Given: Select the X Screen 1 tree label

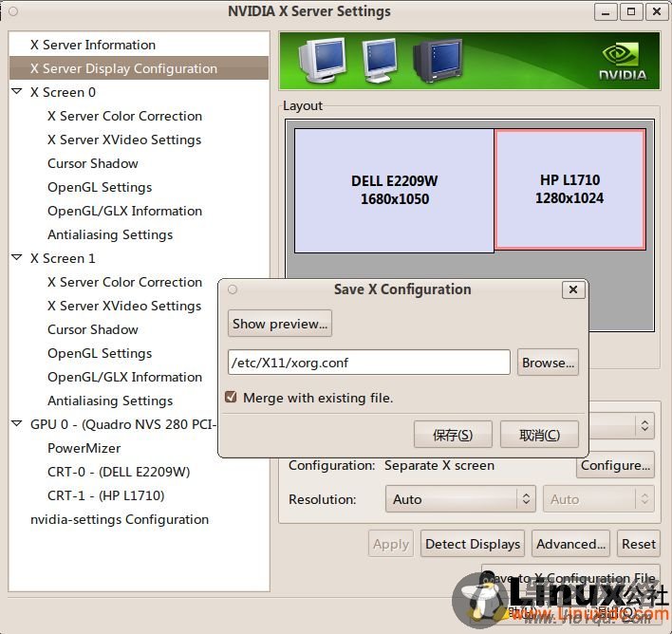Looking at the screenshot, I should (63, 258).
